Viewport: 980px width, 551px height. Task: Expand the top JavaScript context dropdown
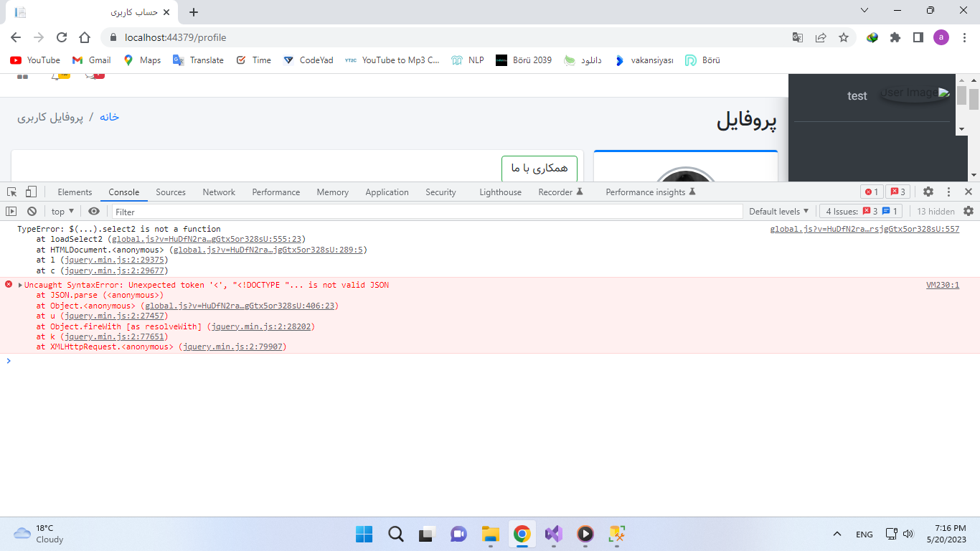click(x=62, y=211)
